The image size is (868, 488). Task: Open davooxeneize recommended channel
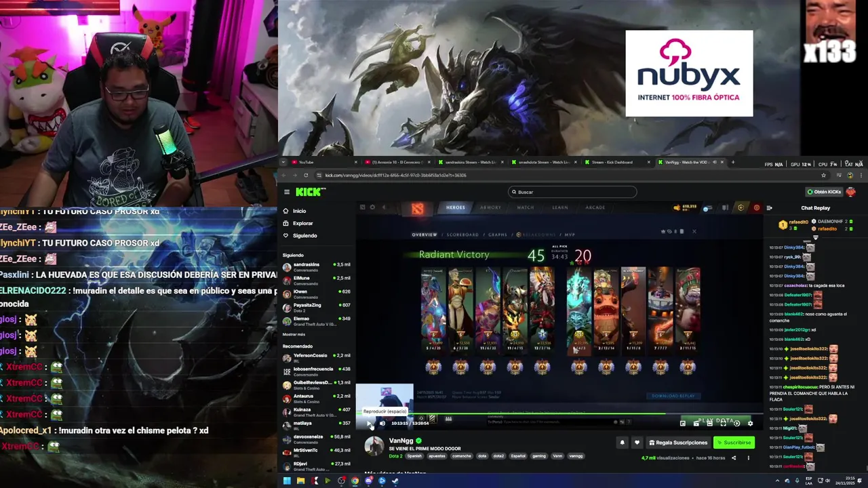[x=316, y=439]
